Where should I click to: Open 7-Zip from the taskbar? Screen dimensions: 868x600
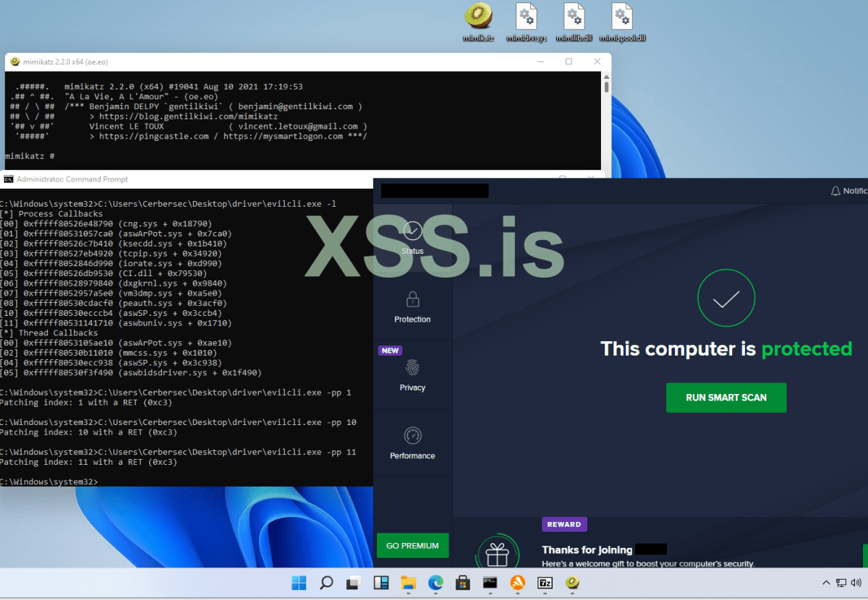pyautogui.click(x=545, y=583)
